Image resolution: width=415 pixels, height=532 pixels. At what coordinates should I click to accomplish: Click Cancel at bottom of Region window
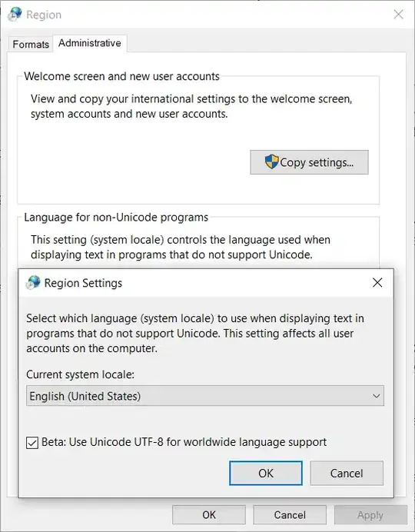[290, 514]
